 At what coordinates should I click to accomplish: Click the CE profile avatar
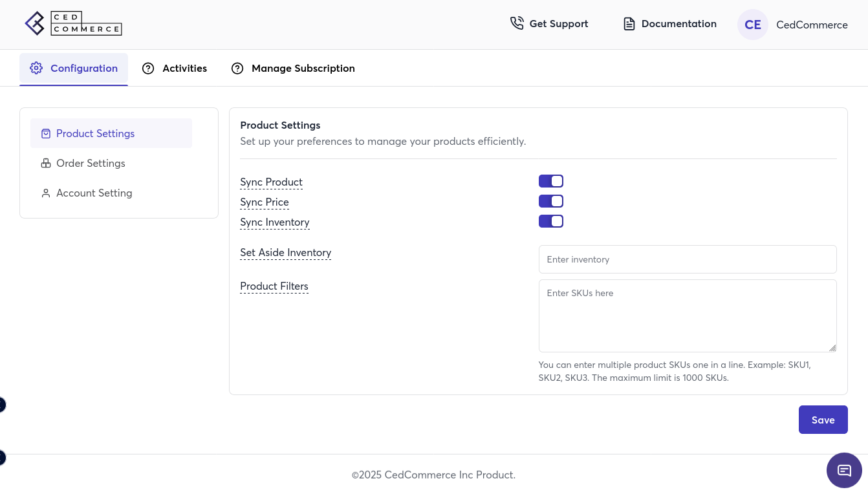tap(752, 25)
